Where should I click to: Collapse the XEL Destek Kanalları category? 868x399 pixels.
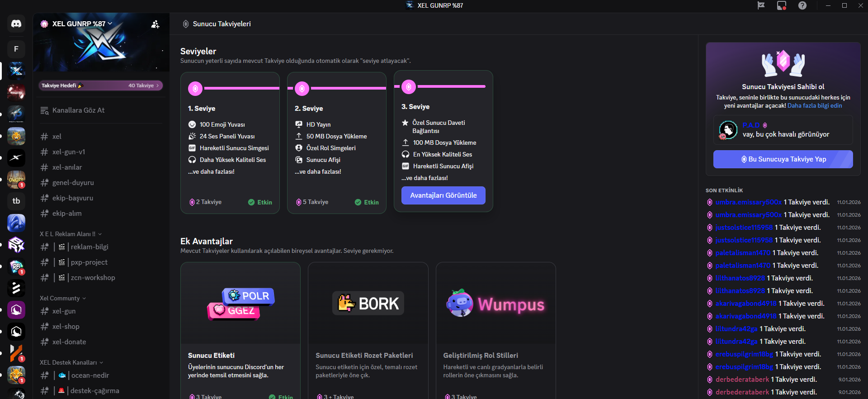71,362
